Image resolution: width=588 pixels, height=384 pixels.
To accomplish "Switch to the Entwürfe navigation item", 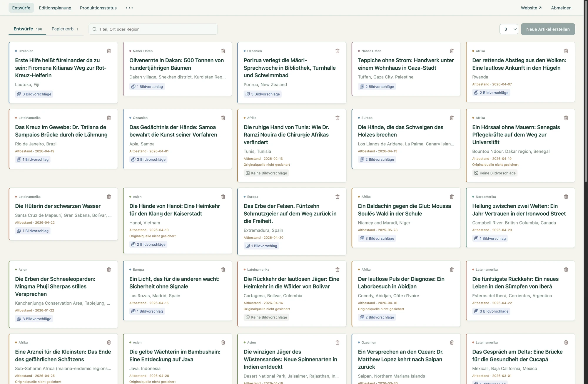I will 21,8.
